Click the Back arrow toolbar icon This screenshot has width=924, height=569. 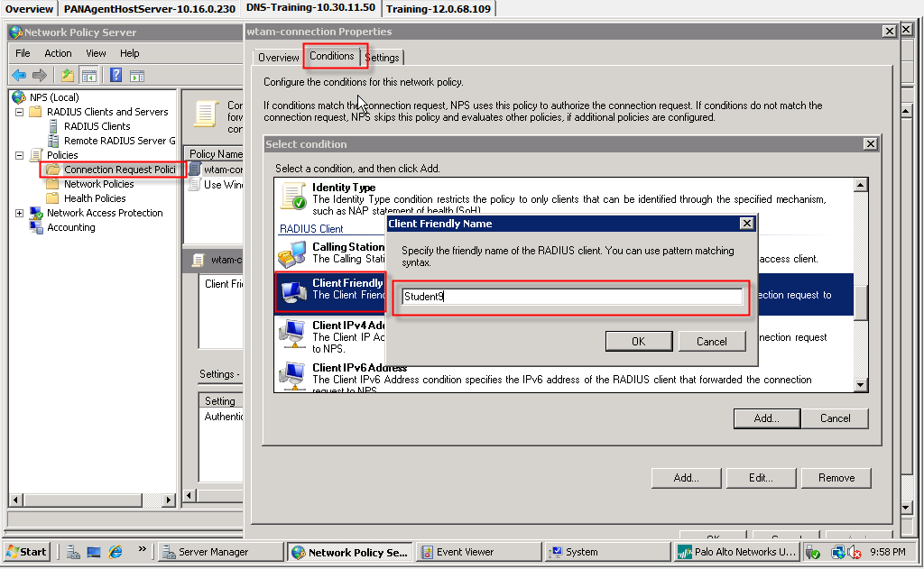[x=19, y=76]
